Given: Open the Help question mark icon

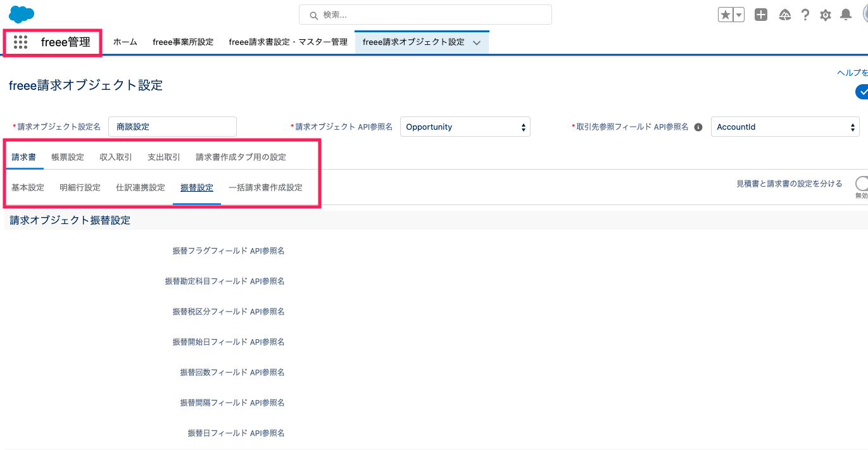Looking at the screenshot, I should coord(805,15).
